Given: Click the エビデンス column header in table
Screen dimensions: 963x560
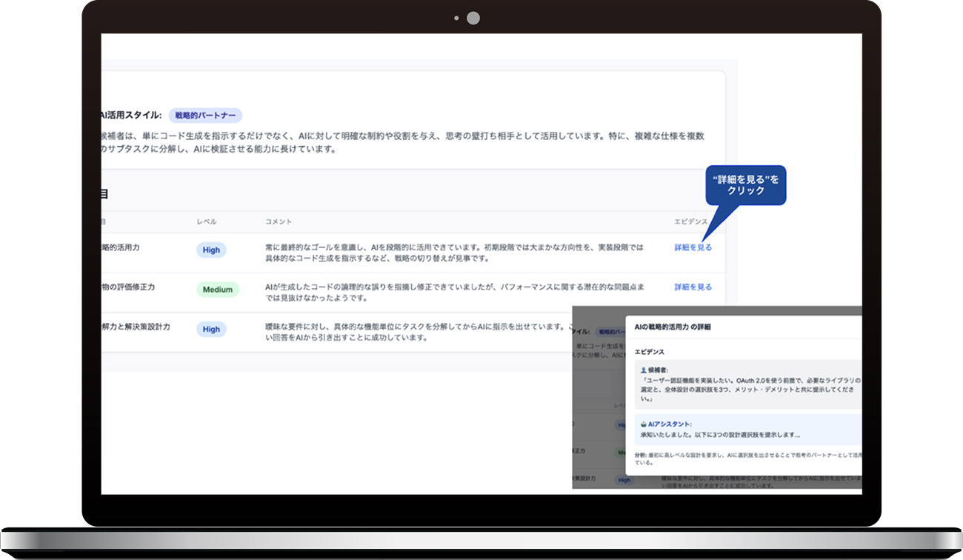Looking at the screenshot, I should [x=690, y=222].
